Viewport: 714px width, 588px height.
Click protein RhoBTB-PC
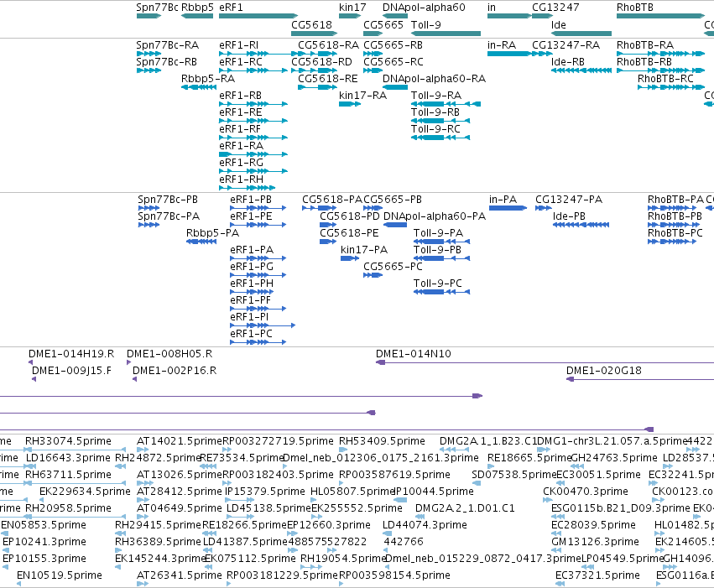coord(675,233)
